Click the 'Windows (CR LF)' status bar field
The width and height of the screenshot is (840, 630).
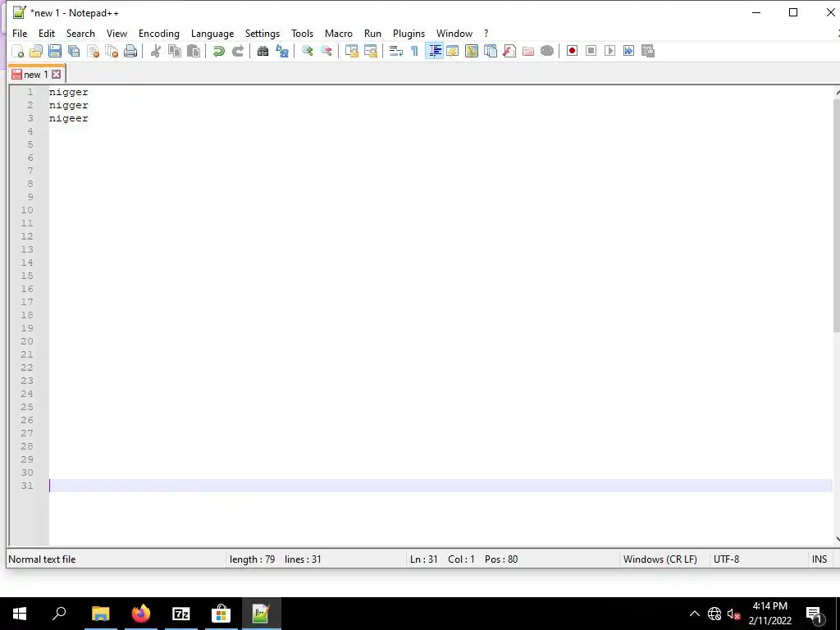(x=660, y=559)
